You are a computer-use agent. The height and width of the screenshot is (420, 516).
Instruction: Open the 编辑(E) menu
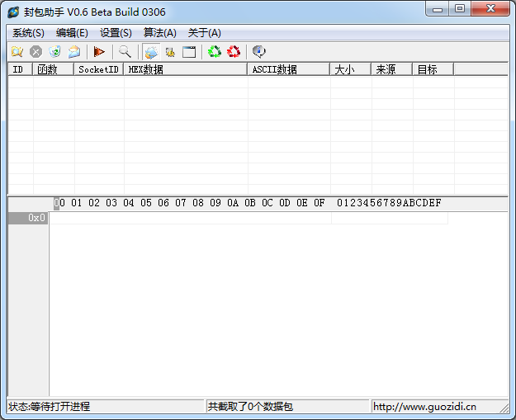point(72,33)
